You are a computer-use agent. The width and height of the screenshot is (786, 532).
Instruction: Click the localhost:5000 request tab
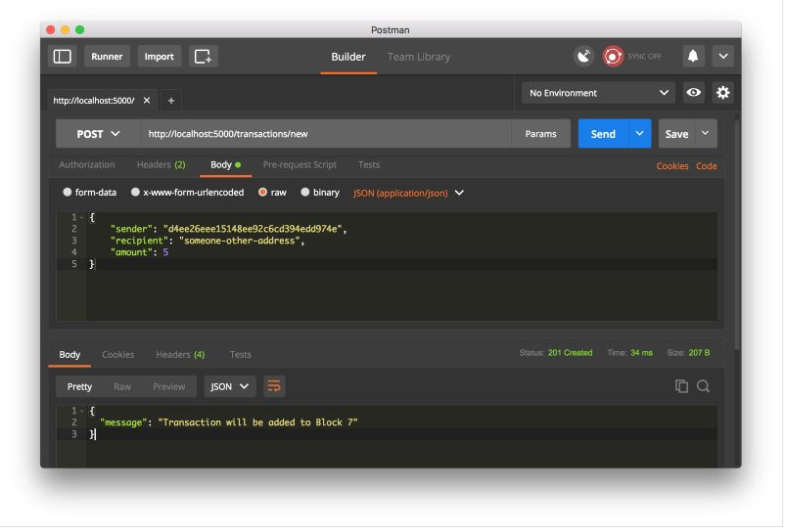pyautogui.click(x=94, y=100)
